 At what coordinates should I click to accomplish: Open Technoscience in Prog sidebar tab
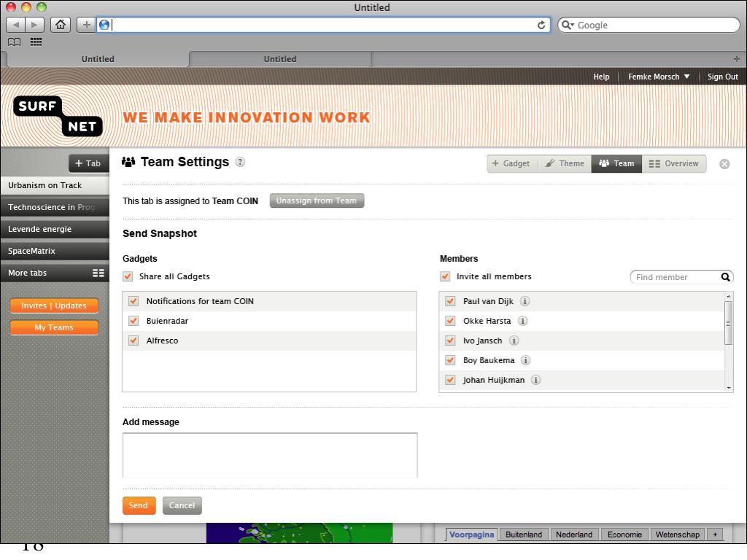(55, 207)
